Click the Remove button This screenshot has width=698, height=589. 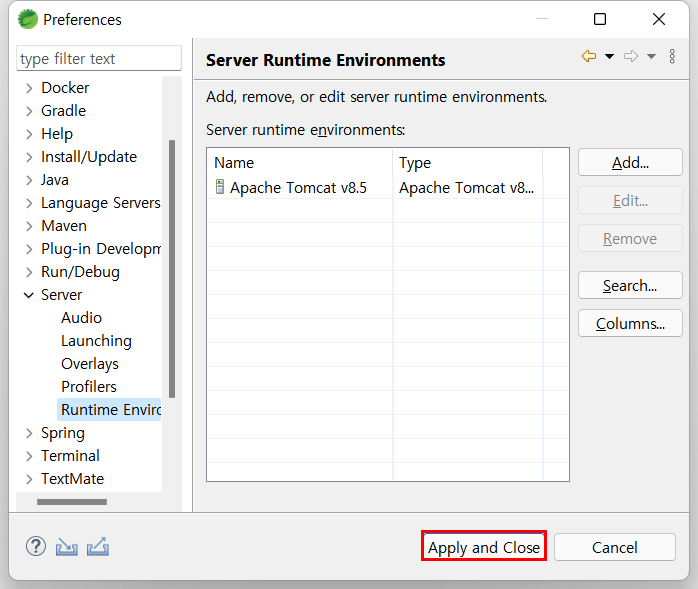point(630,238)
